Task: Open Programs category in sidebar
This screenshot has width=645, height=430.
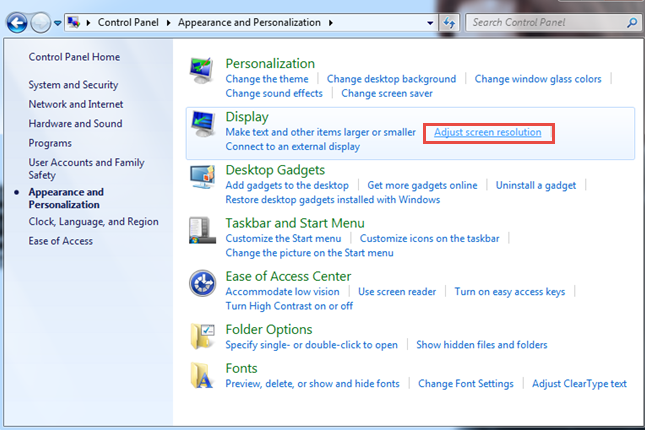Action: 50,143
